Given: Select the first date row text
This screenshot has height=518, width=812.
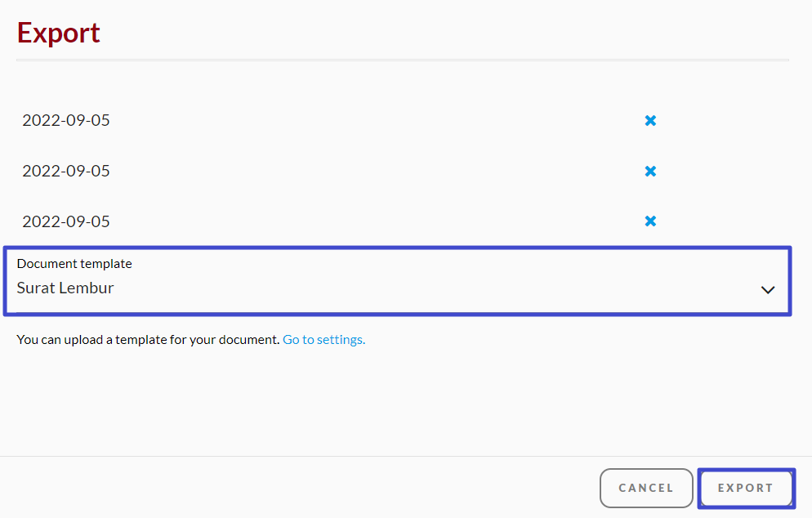Looking at the screenshot, I should (x=66, y=121).
